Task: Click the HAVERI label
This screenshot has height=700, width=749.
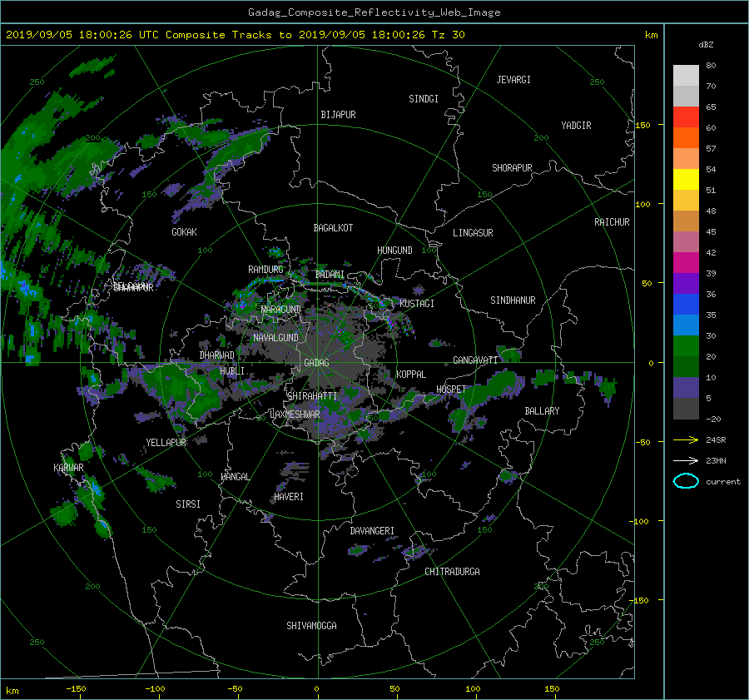Action: click(289, 497)
